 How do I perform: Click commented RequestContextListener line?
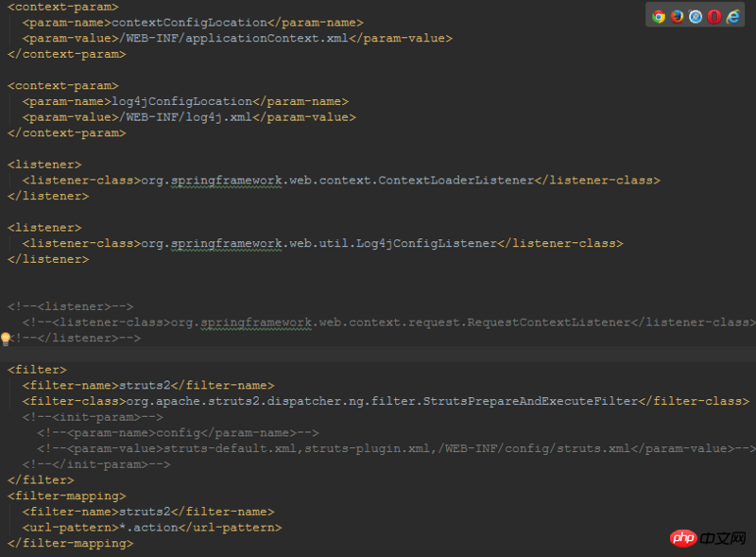tap(389, 322)
